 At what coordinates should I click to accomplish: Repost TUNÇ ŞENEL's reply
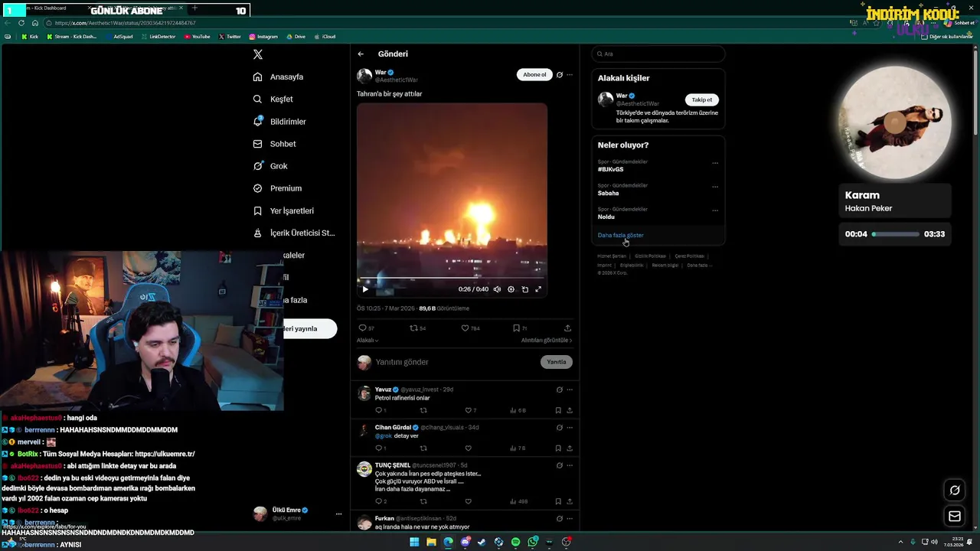[423, 501]
